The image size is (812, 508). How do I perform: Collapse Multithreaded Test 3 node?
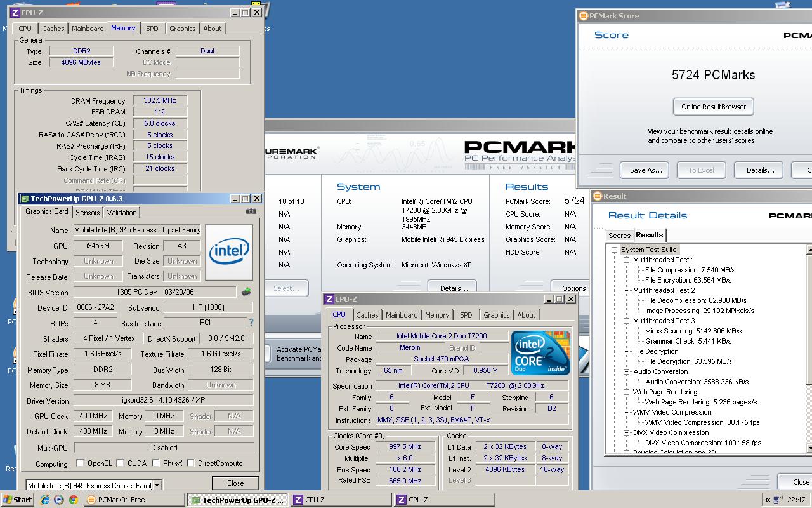626,321
